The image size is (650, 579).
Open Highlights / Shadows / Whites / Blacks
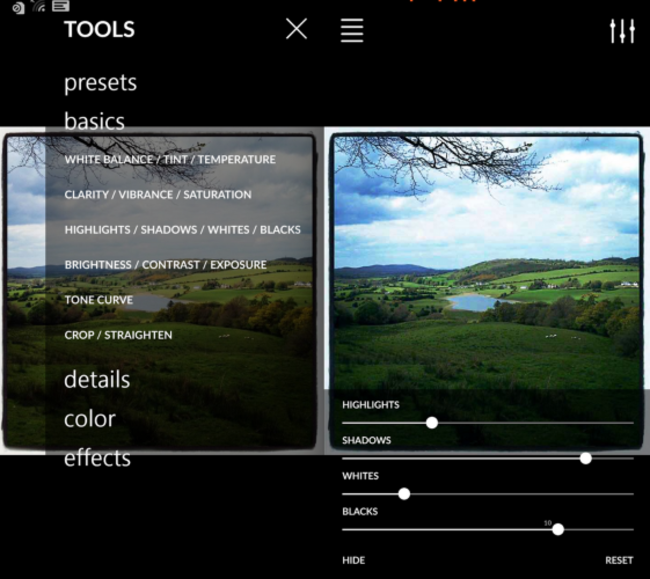tap(182, 230)
